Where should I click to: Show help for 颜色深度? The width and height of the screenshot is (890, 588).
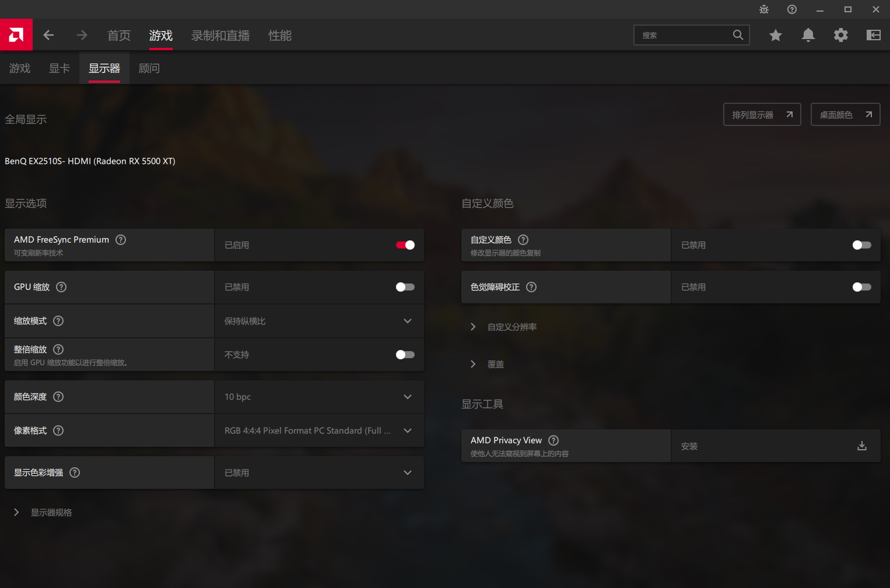58,397
